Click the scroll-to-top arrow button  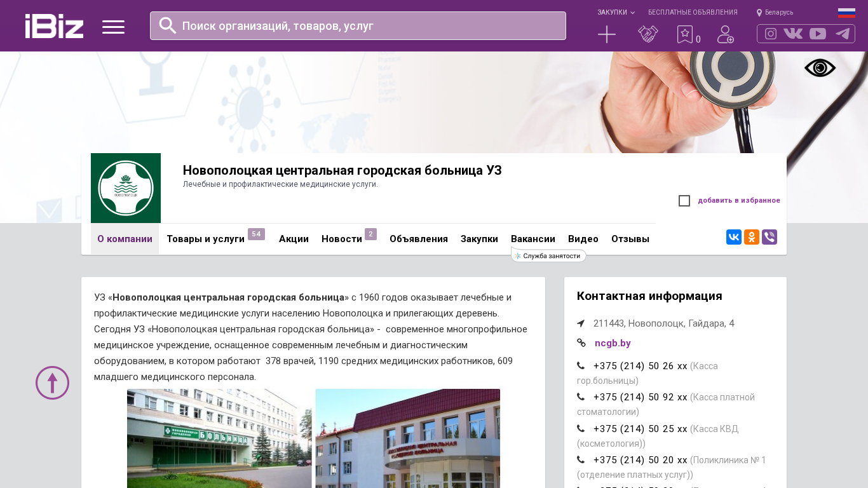(52, 383)
